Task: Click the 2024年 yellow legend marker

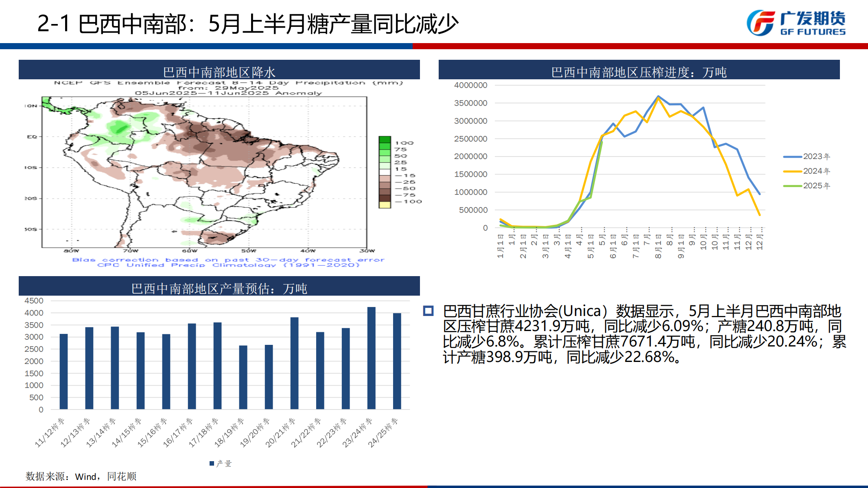Action: tap(792, 171)
